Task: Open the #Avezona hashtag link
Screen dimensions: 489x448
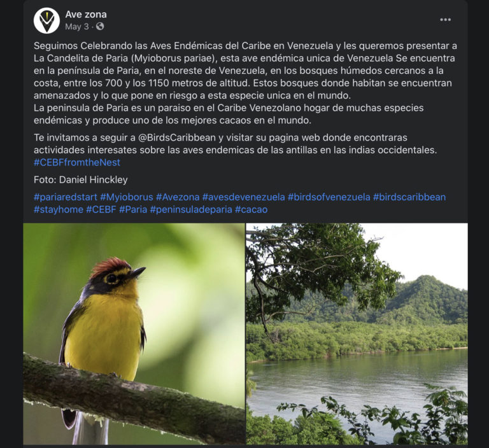Action: click(177, 197)
